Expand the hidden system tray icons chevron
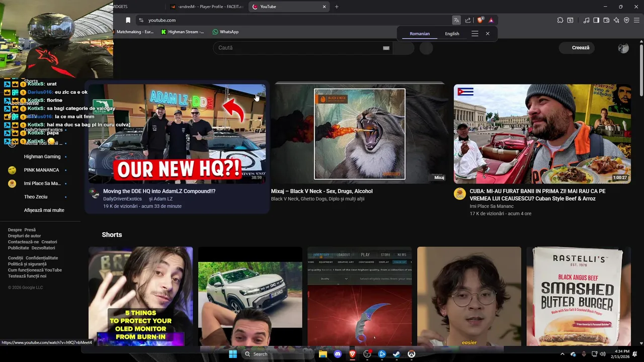The width and height of the screenshot is (644, 362). tap(562, 354)
